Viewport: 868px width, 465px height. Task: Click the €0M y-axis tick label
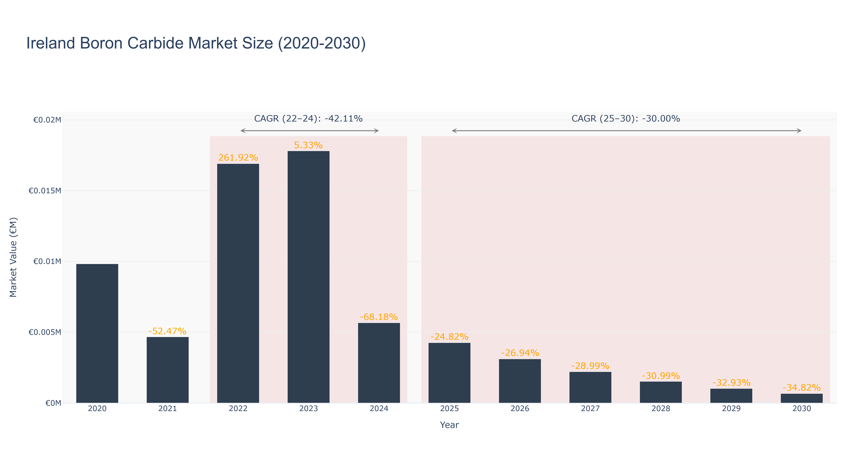coord(53,403)
